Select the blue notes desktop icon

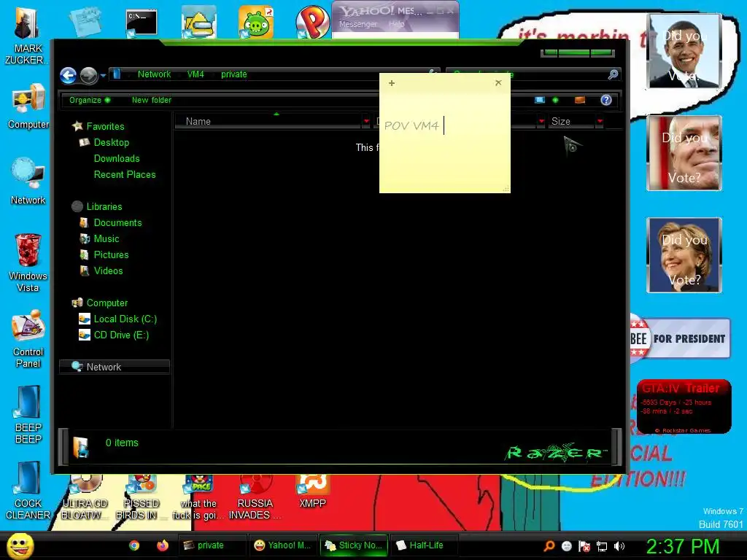pyautogui.click(x=85, y=22)
